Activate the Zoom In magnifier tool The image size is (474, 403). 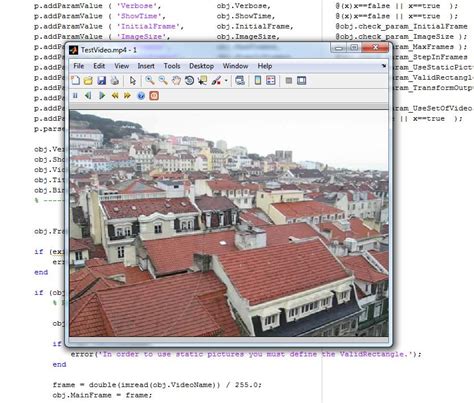coord(150,80)
